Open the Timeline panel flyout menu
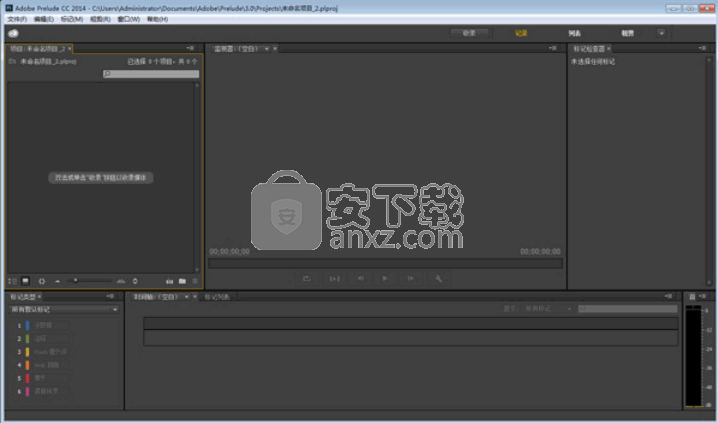Screen dimensions: 718x423 669,296
